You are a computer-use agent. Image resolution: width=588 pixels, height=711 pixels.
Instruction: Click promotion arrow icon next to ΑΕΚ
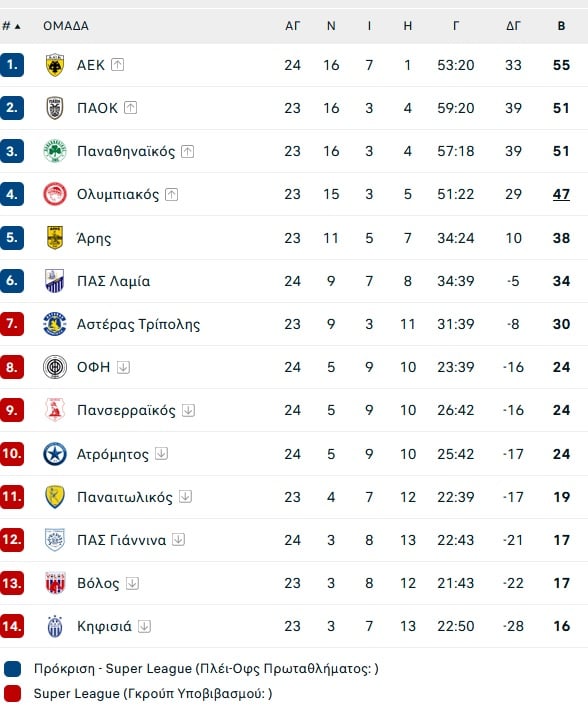(117, 65)
